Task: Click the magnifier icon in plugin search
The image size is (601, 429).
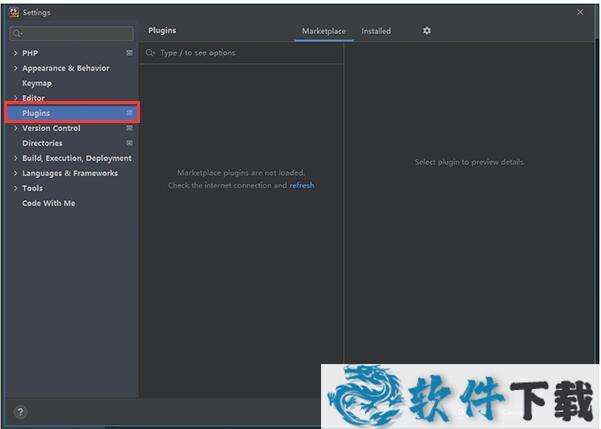Action: (151, 53)
